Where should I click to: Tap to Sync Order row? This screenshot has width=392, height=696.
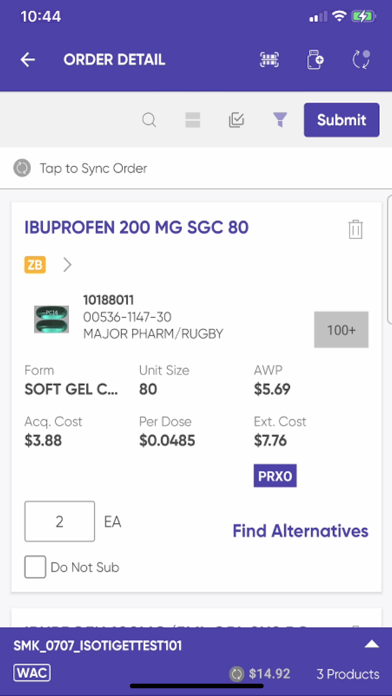(x=196, y=168)
